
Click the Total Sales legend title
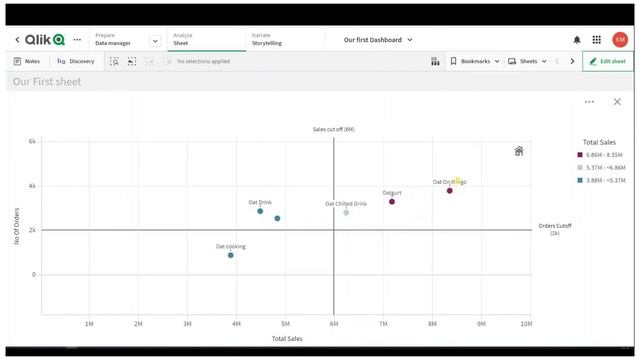click(599, 142)
